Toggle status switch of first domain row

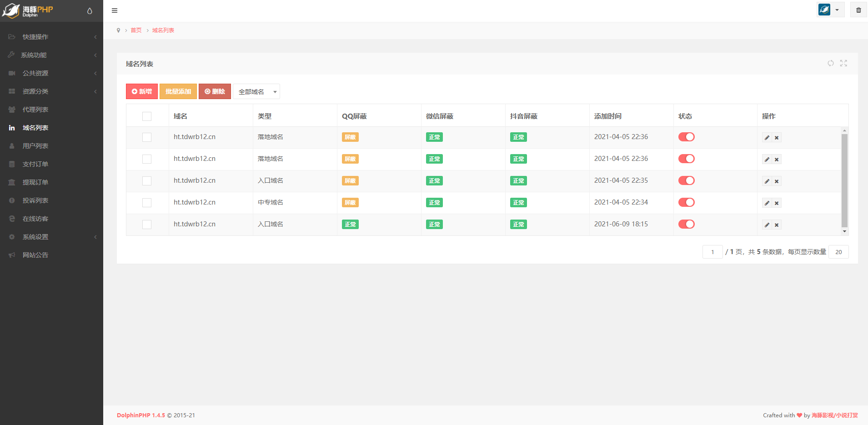tap(686, 137)
